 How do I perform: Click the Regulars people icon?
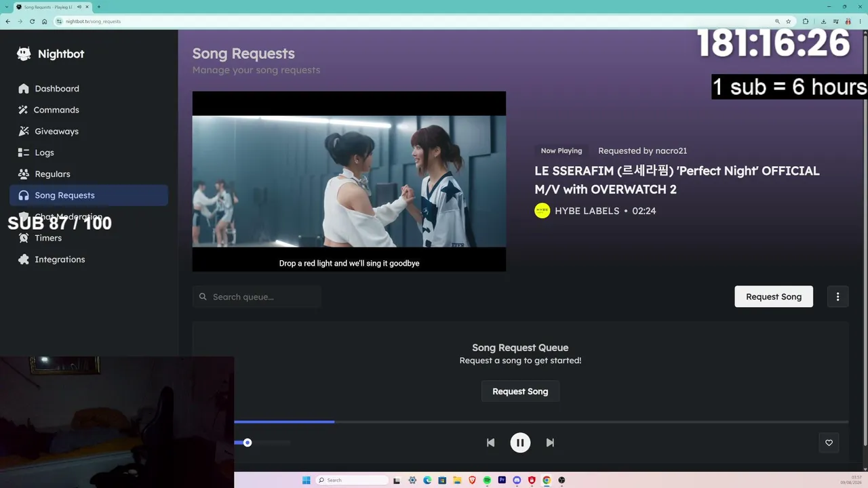coord(24,174)
